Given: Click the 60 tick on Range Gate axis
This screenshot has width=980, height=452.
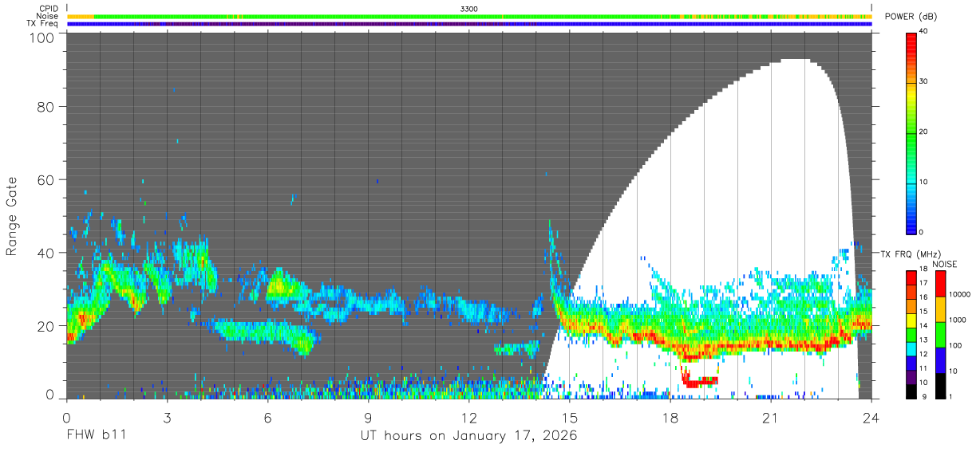Looking at the screenshot, I should [46, 180].
